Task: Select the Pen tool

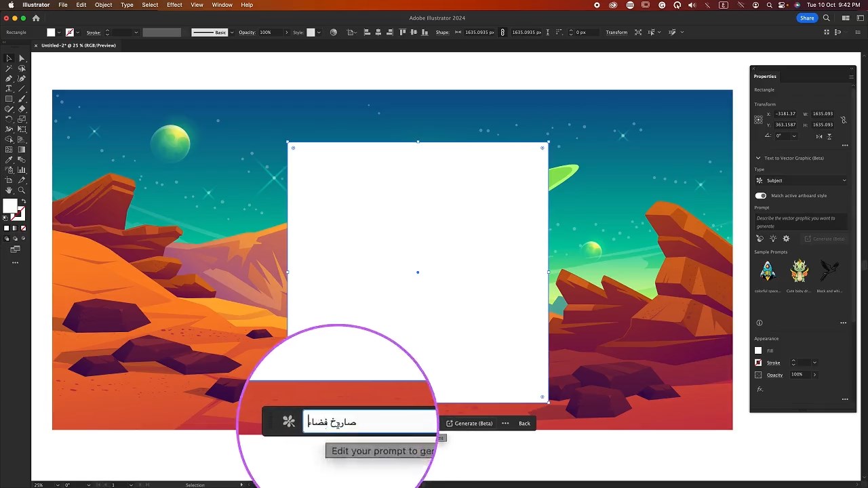Action: click(9, 79)
